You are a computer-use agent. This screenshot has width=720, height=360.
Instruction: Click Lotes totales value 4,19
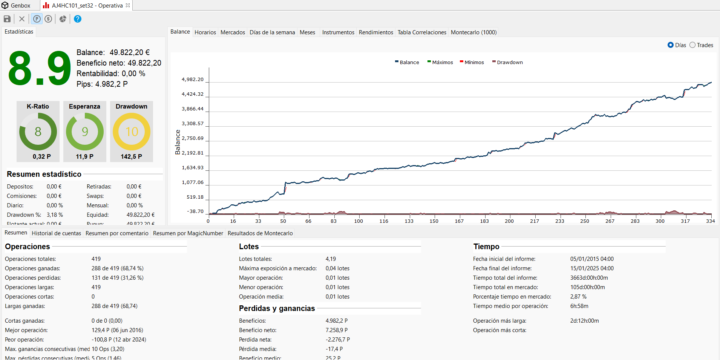(x=331, y=259)
